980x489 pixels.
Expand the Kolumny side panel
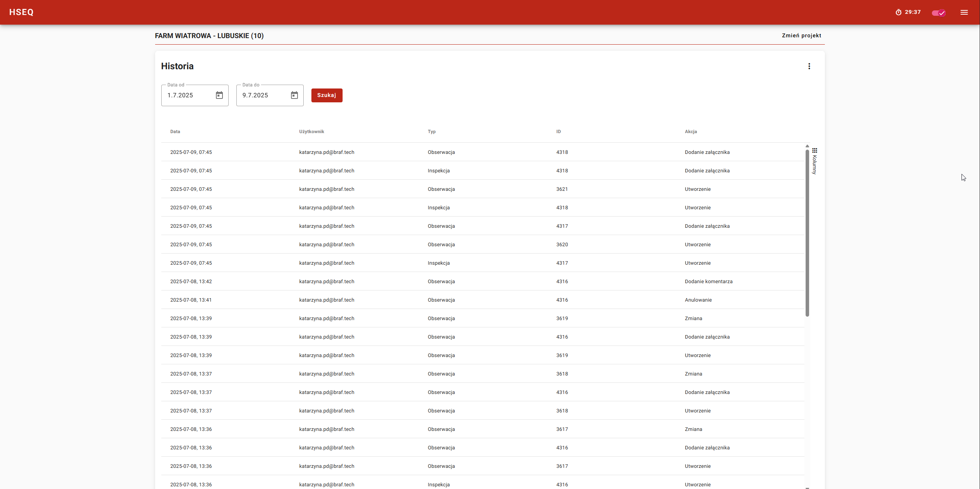coord(814,165)
